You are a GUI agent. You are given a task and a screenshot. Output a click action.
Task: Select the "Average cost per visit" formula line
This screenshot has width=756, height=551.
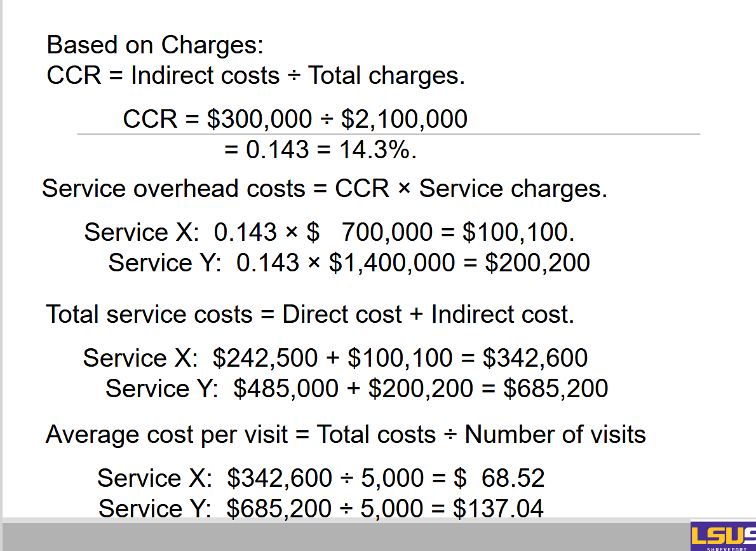pyautogui.click(x=345, y=435)
